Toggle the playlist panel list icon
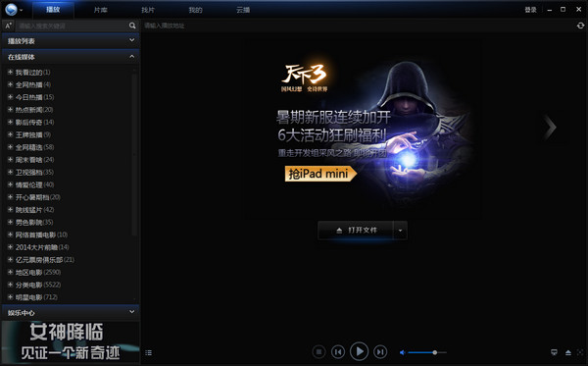Screen dimensions: 588x366 click(149, 352)
